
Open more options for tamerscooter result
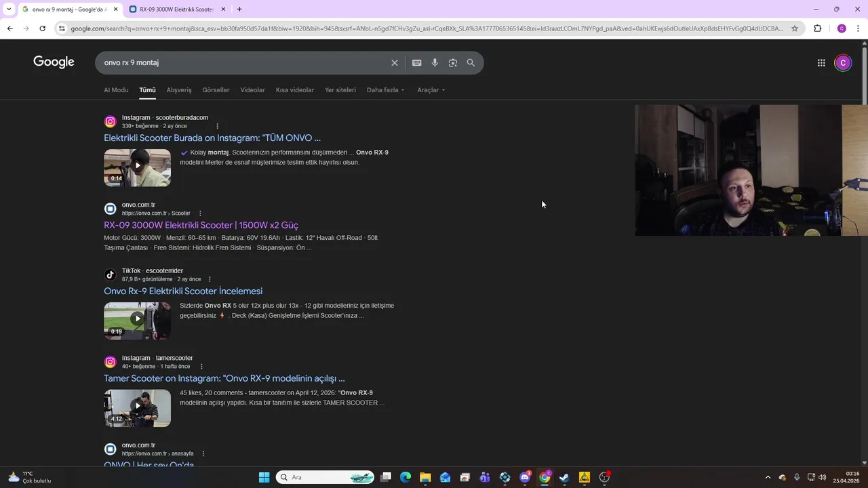[201, 367]
